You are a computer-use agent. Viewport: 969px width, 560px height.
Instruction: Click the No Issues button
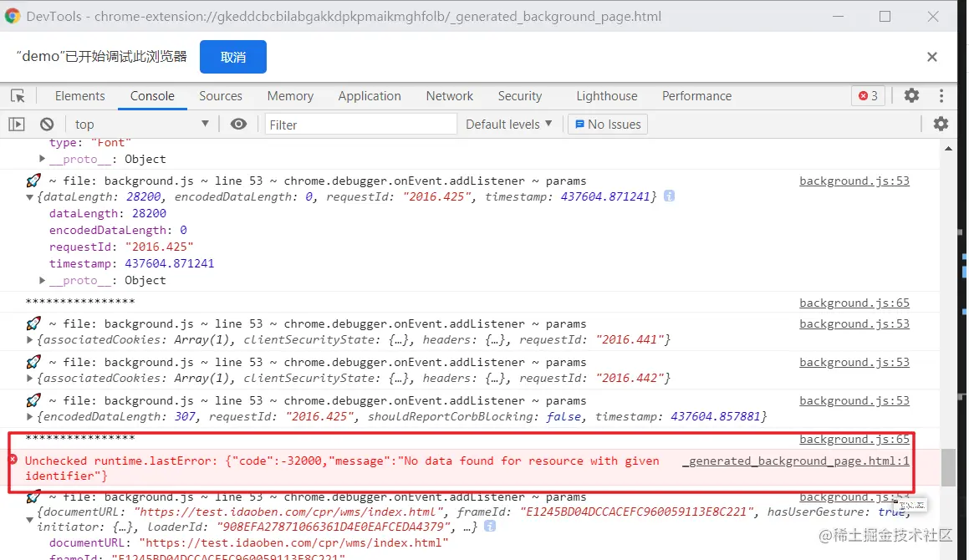point(608,125)
